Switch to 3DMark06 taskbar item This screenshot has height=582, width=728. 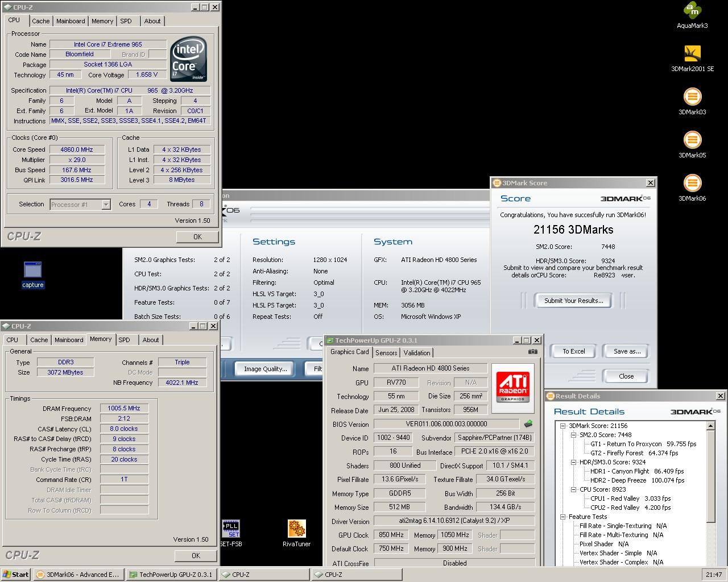point(78,575)
